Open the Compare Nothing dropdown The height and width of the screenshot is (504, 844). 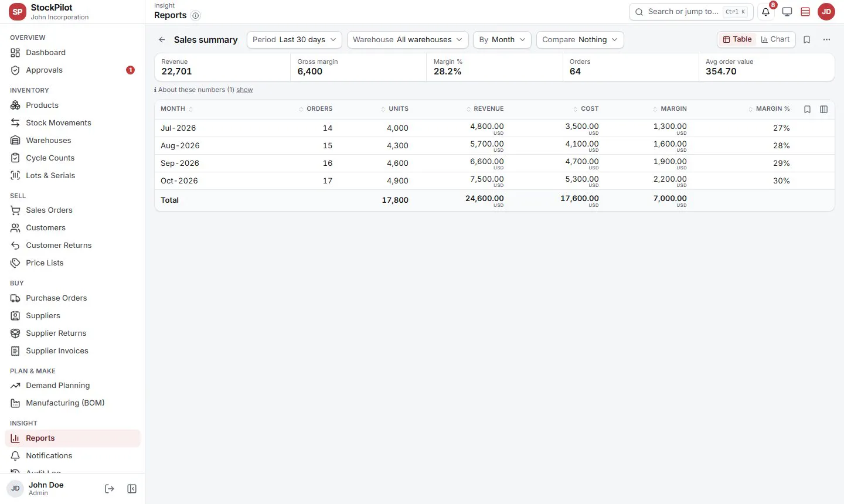580,40
